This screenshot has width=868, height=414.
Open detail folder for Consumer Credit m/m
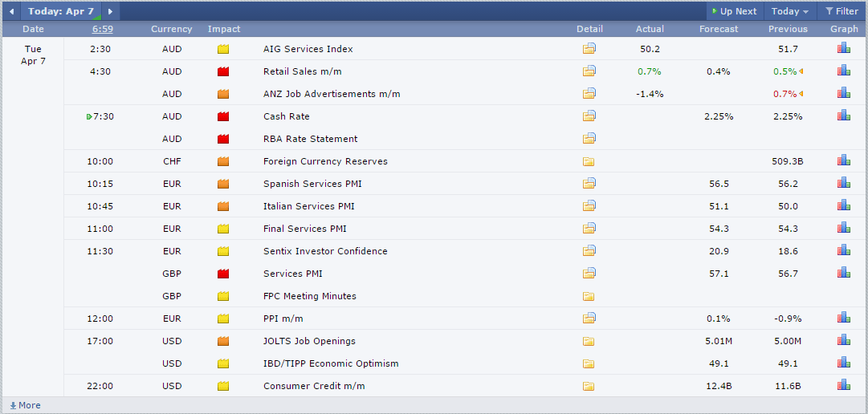click(x=589, y=386)
